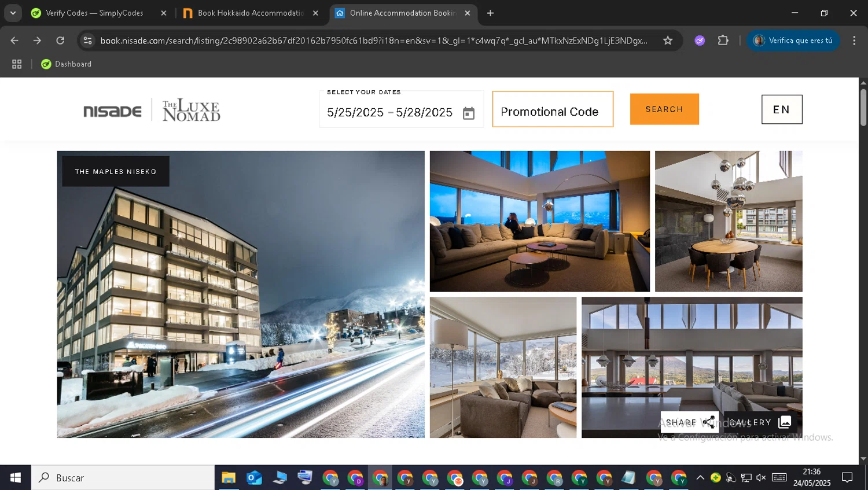Close the Book Hokkaido Accommodation tab
Screen dimensions: 868x490
click(x=315, y=13)
